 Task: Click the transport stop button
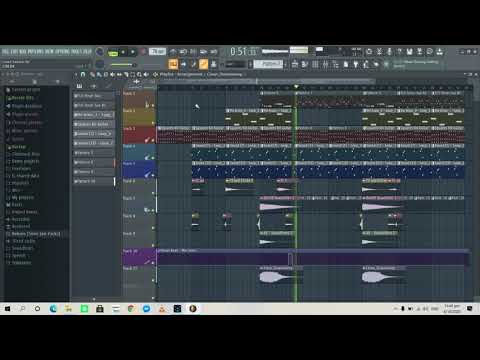pos(132,52)
